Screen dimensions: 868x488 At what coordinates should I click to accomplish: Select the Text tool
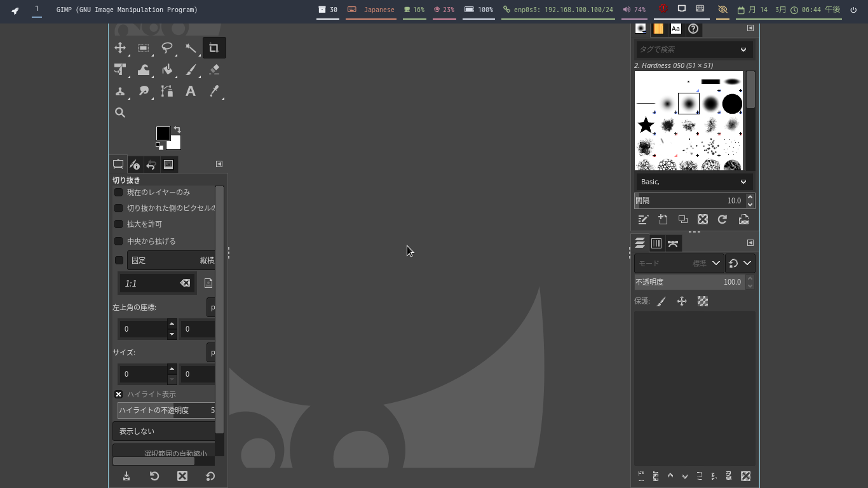191,91
